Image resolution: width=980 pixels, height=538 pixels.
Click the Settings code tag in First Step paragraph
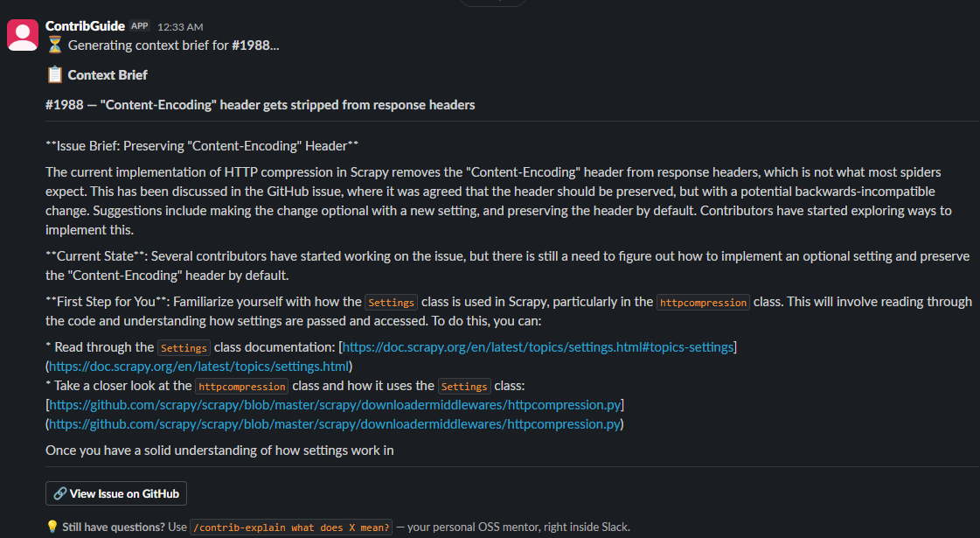coord(392,303)
